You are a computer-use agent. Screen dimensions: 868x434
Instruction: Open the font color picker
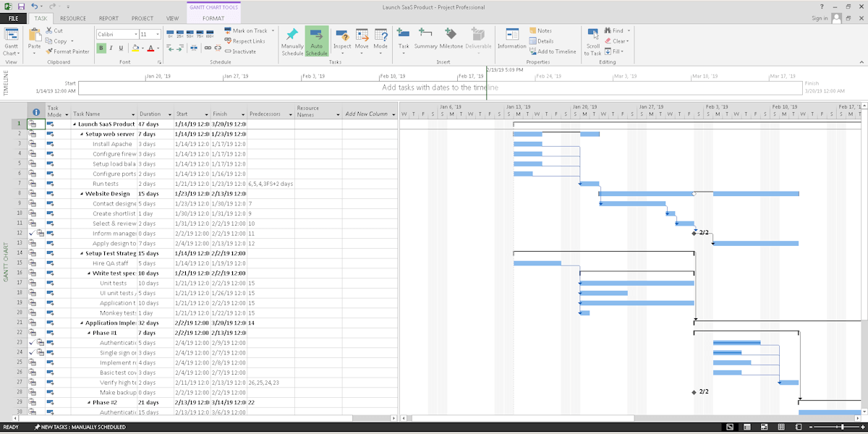(153, 48)
